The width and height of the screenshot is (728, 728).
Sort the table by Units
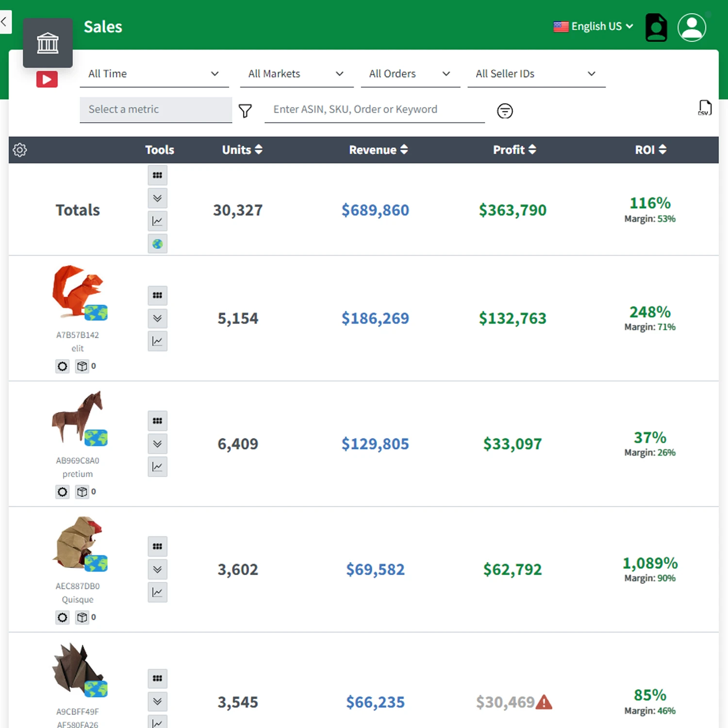tap(242, 150)
